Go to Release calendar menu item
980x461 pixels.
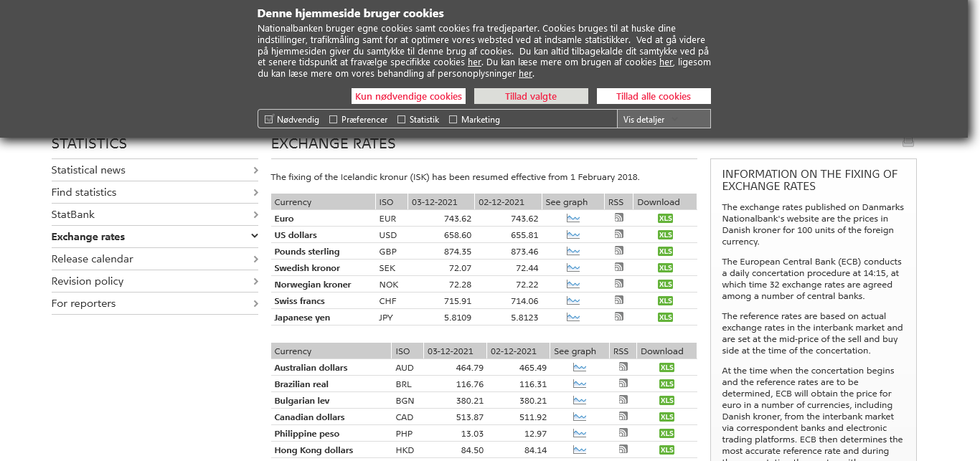coord(92,259)
